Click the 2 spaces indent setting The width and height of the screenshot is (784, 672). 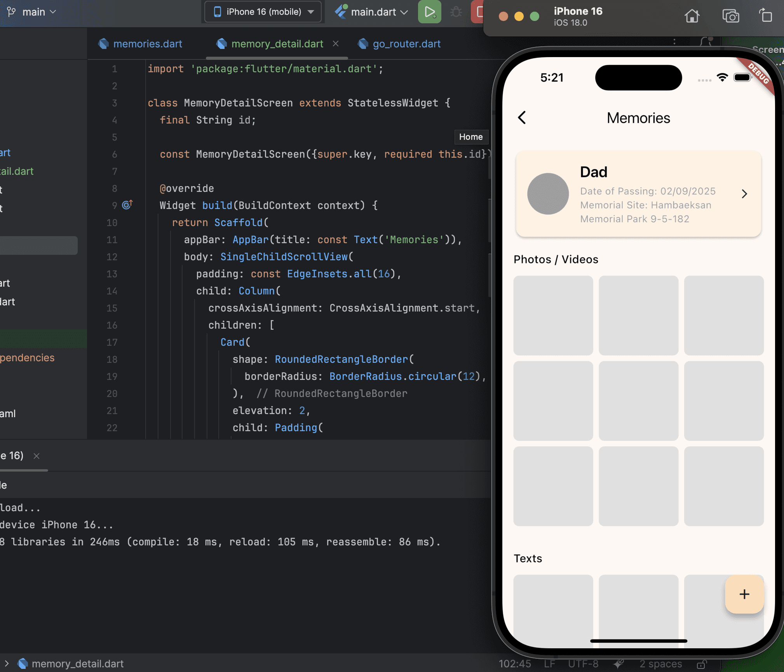click(660, 664)
